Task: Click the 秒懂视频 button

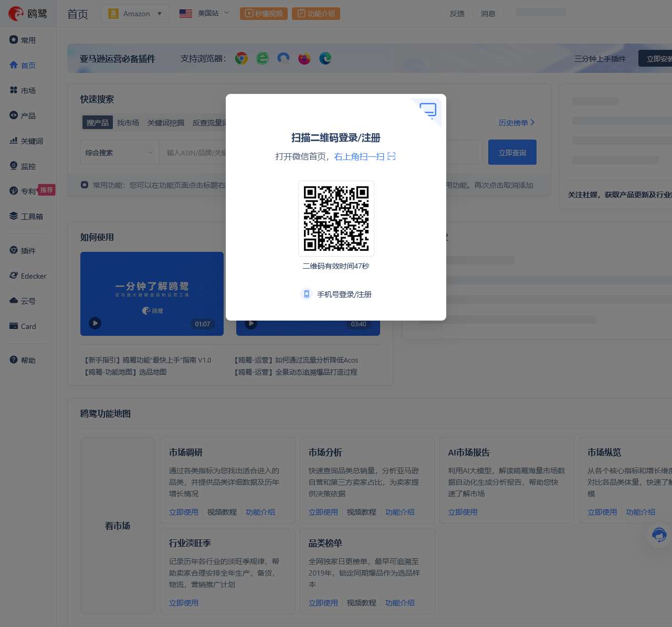Action: pyautogui.click(x=264, y=13)
